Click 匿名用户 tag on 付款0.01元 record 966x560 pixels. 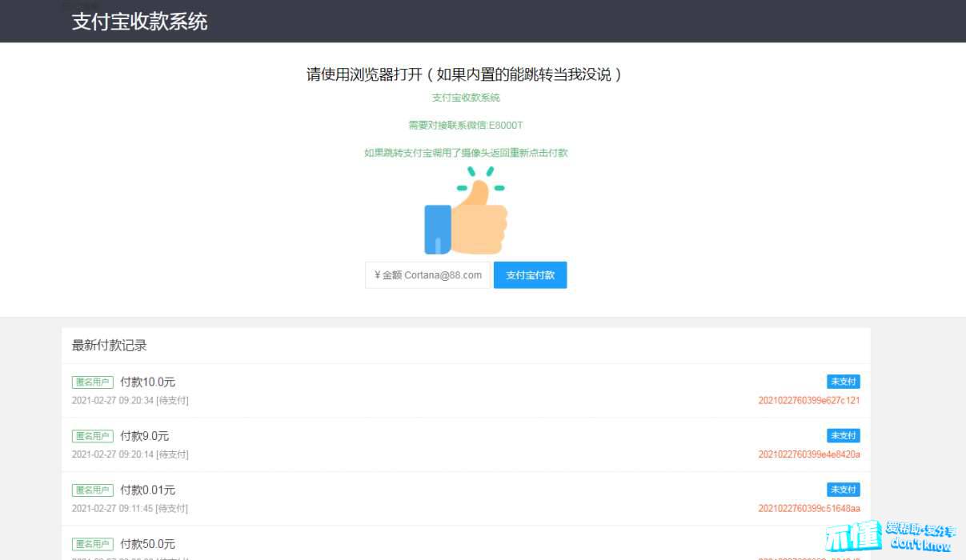(93, 490)
